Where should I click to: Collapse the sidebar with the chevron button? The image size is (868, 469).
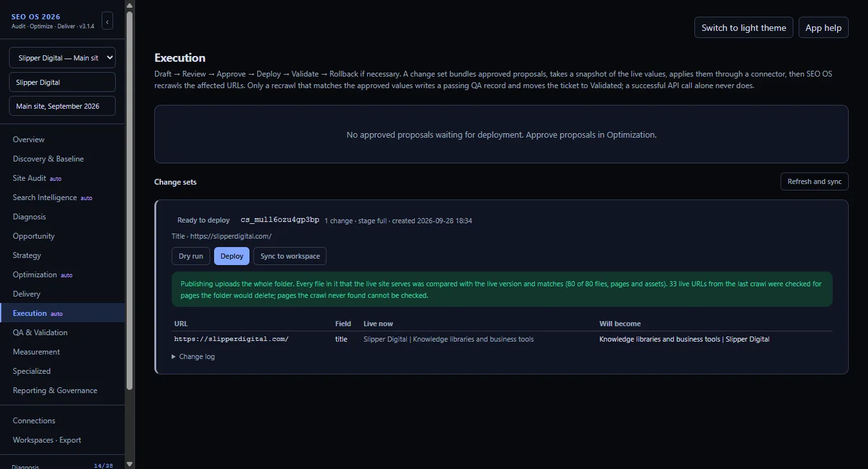[x=107, y=21]
